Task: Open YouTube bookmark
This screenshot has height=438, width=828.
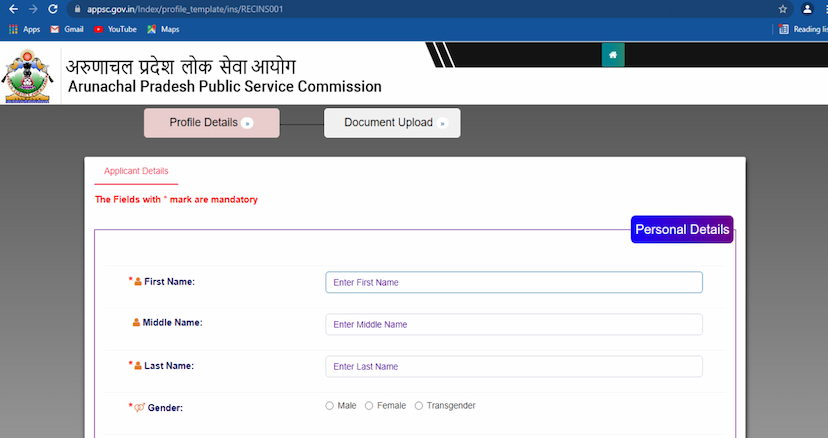Action: 115,29
